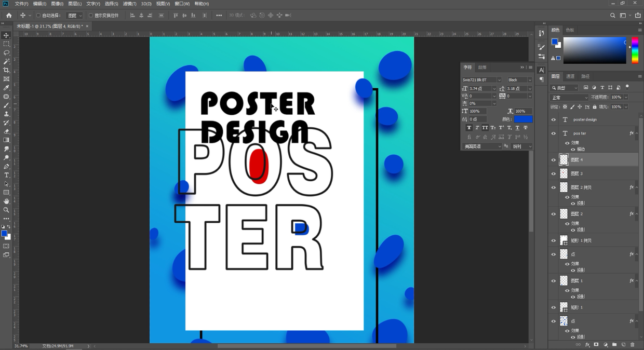Create a new layer group
644x350 pixels.
[614, 345]
